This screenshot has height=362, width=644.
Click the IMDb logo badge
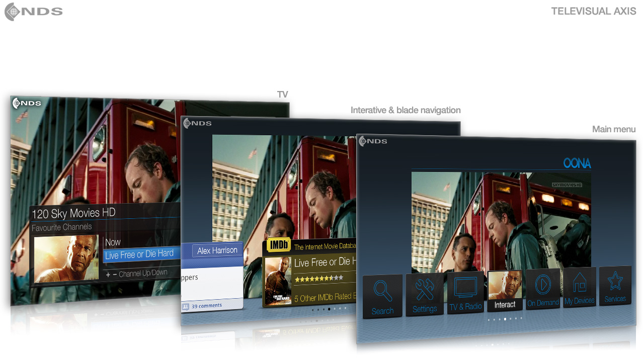point(279,245)
